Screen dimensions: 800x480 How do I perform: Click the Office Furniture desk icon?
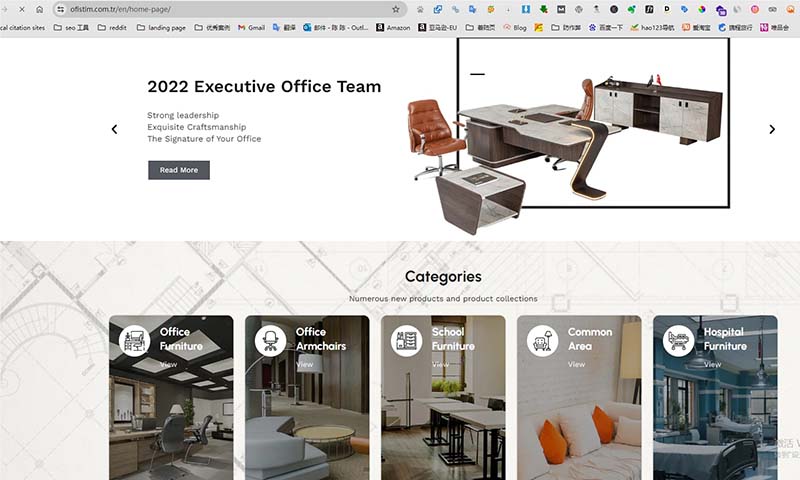135,341
